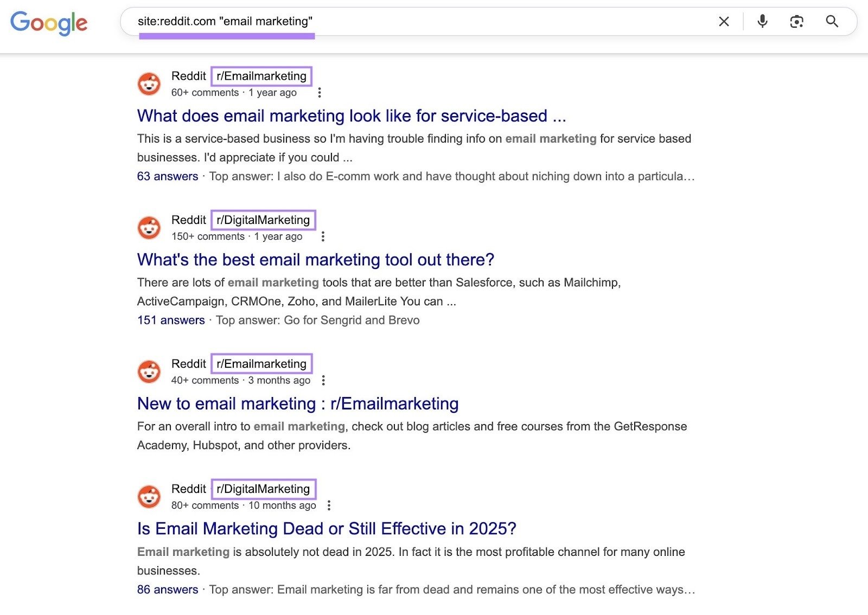Image resolution: width=868 pixels, height=615 pixels.
Task: Open the three-dot menu on the last result
Action: pos(329,505)
